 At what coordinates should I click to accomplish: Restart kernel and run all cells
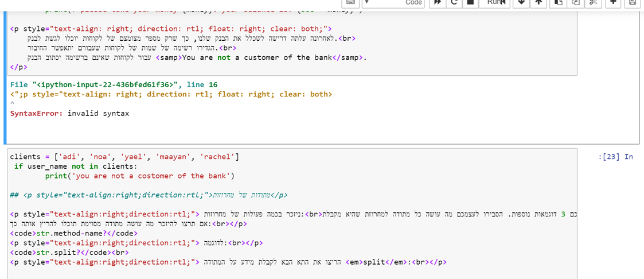[x=438, y=2]
